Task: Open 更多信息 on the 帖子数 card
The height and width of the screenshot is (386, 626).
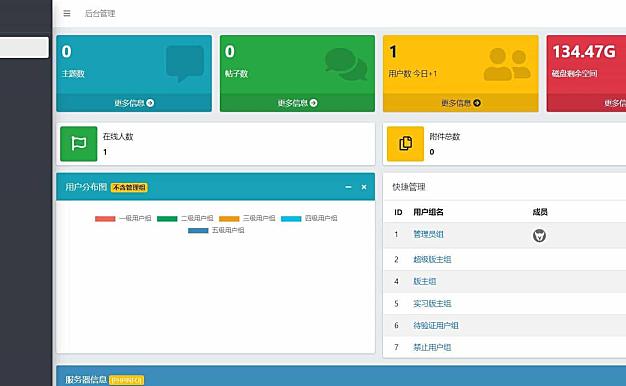Action: tap(297, 103)
